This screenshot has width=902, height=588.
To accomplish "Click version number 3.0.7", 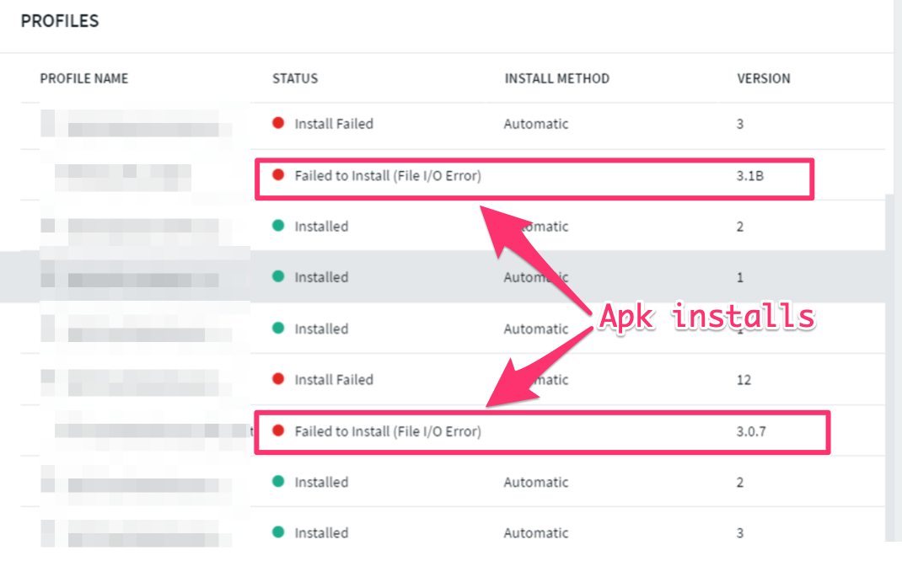I will pos(751,431).
